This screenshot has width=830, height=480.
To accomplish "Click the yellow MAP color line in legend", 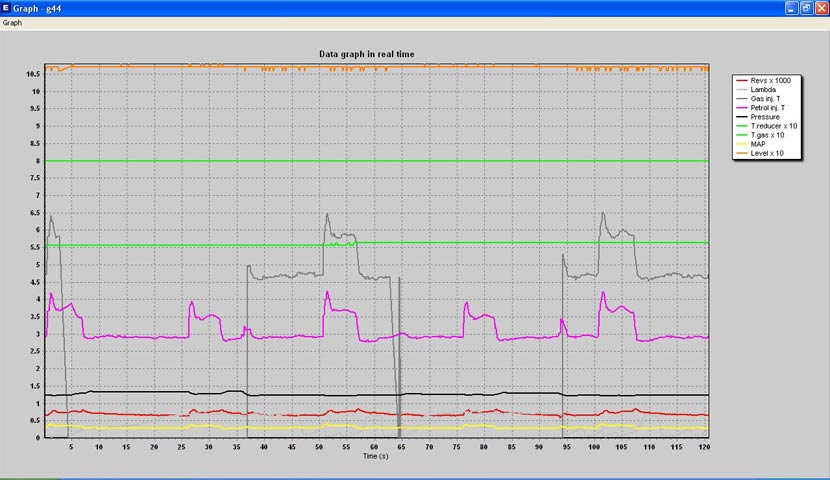I will click(741, 145).
